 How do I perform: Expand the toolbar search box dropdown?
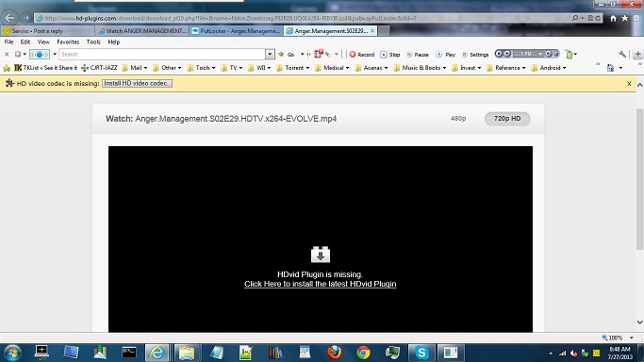point(270,54)
